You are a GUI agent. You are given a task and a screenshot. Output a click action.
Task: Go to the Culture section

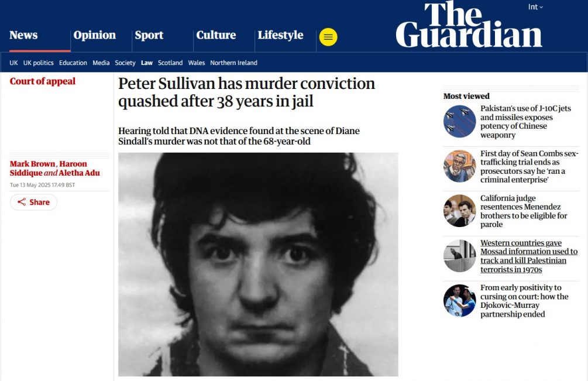pyautogui.click(x=216, y=35)
